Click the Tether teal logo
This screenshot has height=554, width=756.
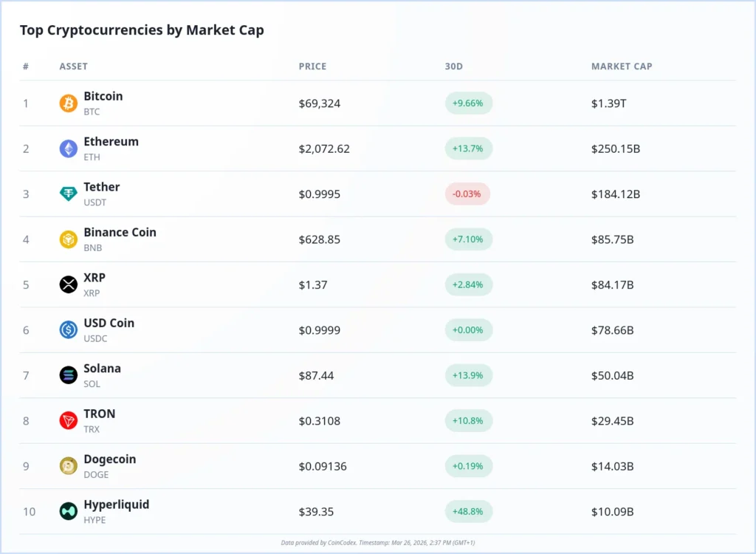(x=68, y=194)
